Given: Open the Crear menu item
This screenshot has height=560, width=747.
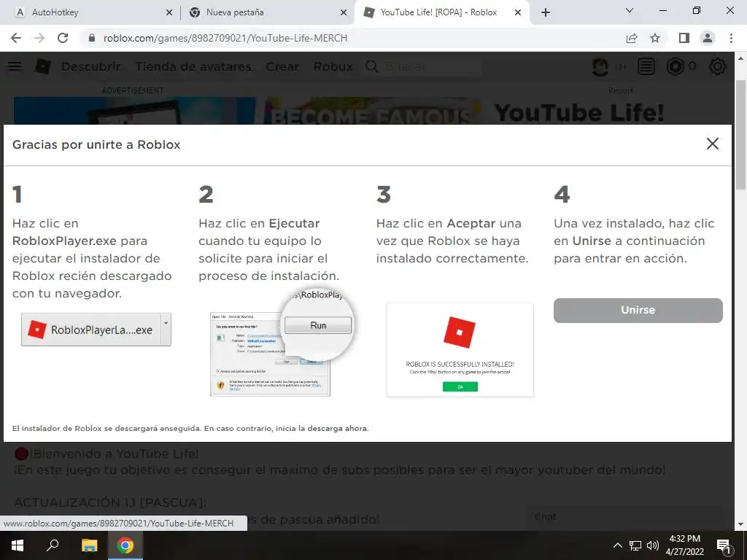Looking at the screenshot, I should pos(282,66).
